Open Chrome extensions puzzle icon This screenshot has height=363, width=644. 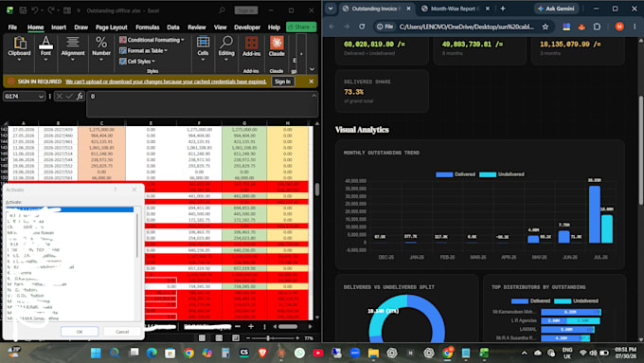(597, 27)
